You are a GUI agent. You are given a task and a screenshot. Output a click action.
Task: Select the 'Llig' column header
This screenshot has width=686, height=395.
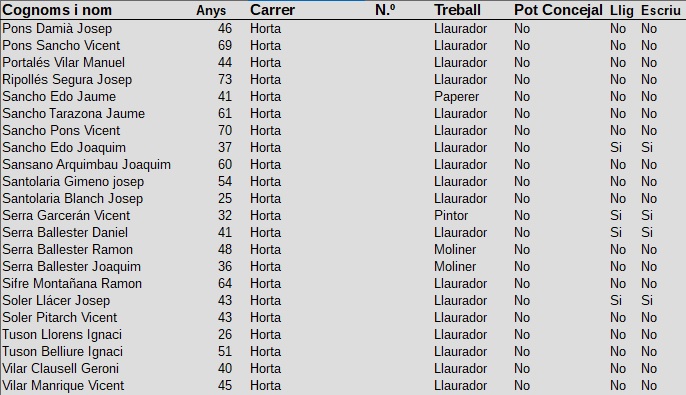click(x=621, y=10)
